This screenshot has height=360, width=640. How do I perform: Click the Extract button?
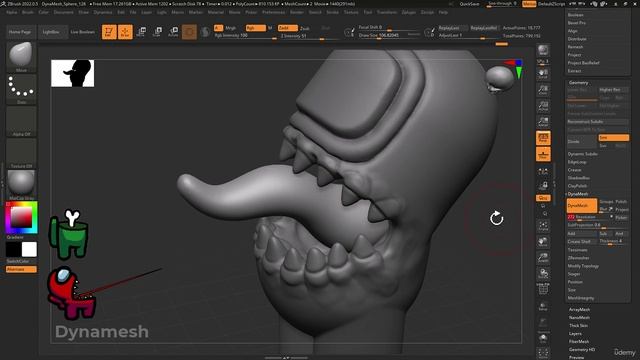574,71
